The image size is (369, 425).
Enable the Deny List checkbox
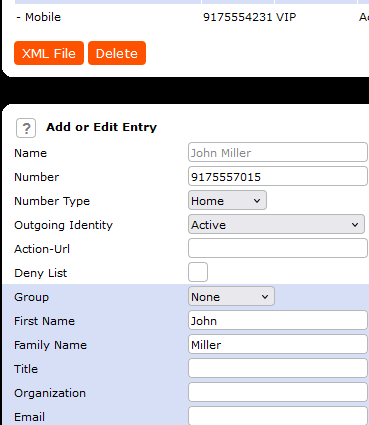click(198, 272)
